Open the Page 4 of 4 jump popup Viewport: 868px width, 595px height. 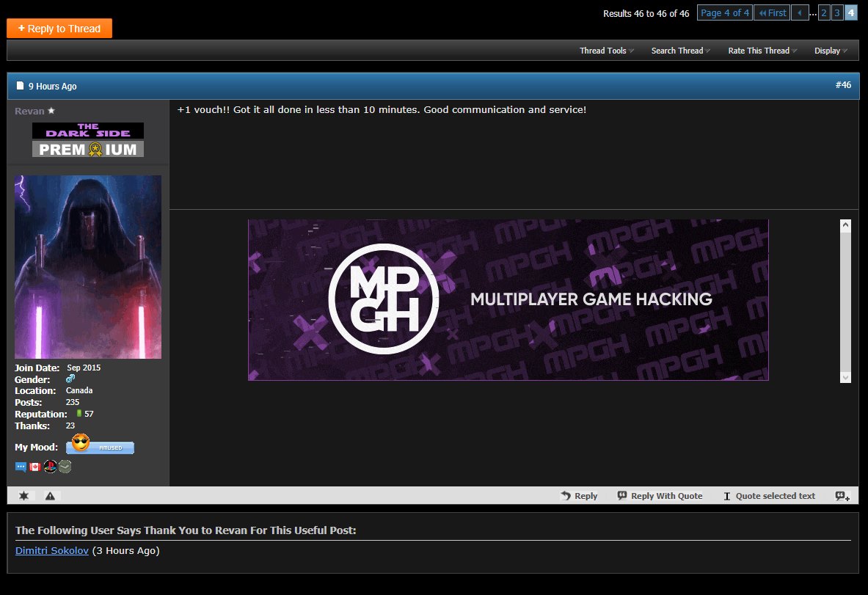pos(724,12)
